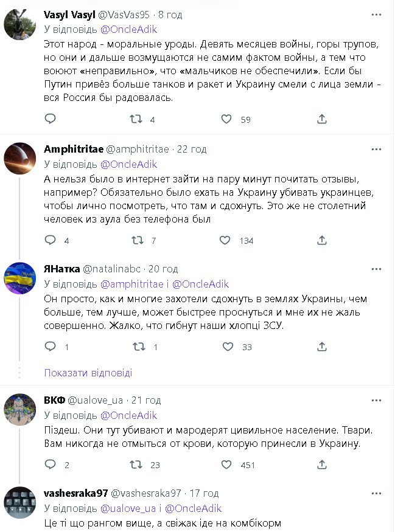Like ЯНатка's tweet
395x532 pixels.
pyautogui.click(x=227, y=347)
